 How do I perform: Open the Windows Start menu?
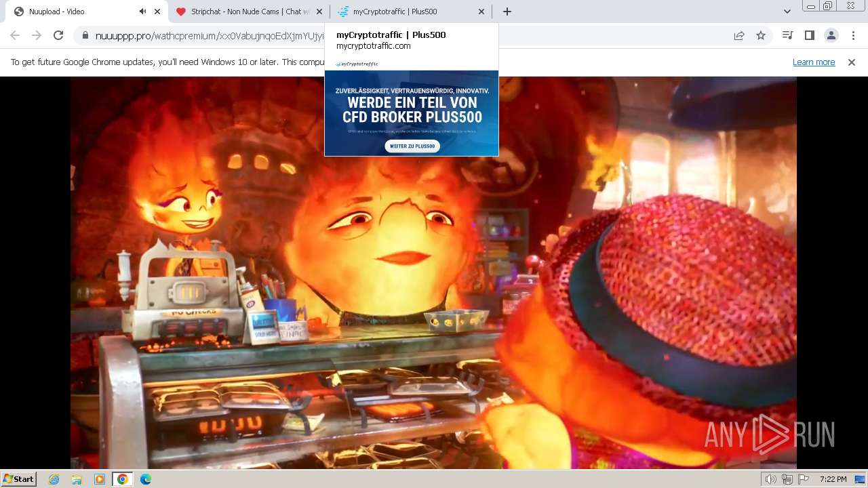[18, 479]
